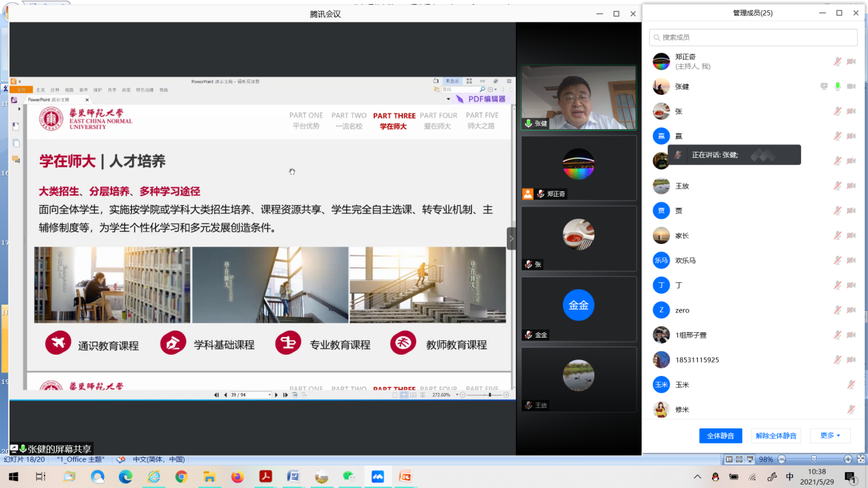868x488 pixels.
Task: Select PART ONE 平台优势 slide tab
Action: [x=306, y=120]
